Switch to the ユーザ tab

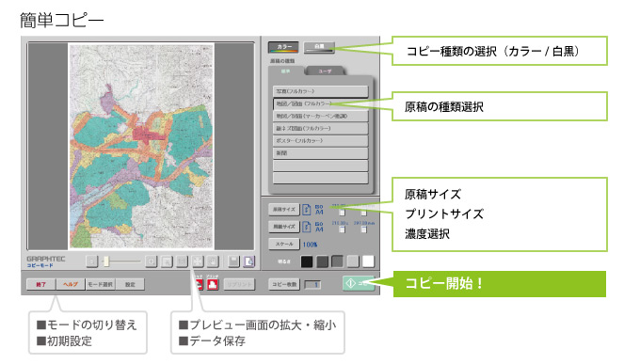click(325, 71)
